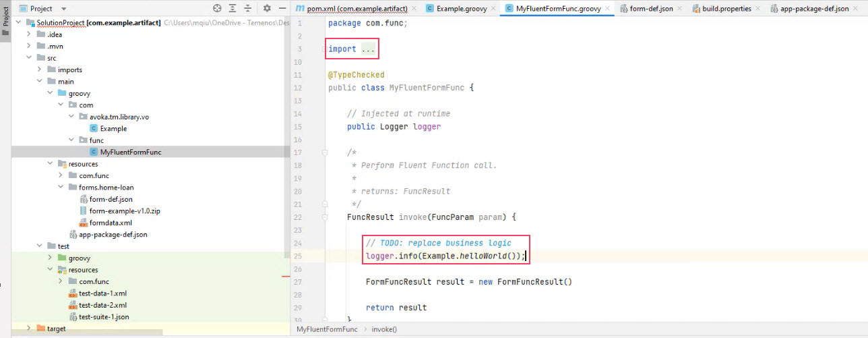Image resolution: width=868 pixels, height=338 pixels.
Task: Expand the .mvn folder
Action: click(28, 46)
